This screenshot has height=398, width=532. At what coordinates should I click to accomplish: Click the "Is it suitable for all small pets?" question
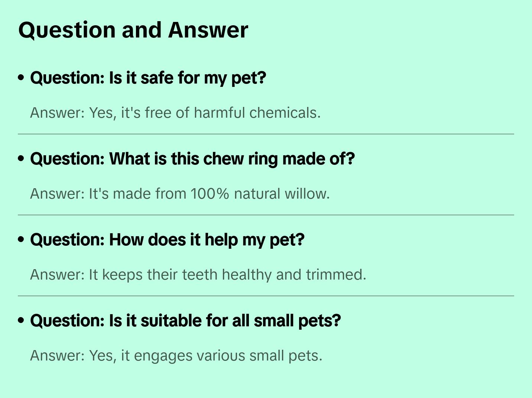click(185, 321)
